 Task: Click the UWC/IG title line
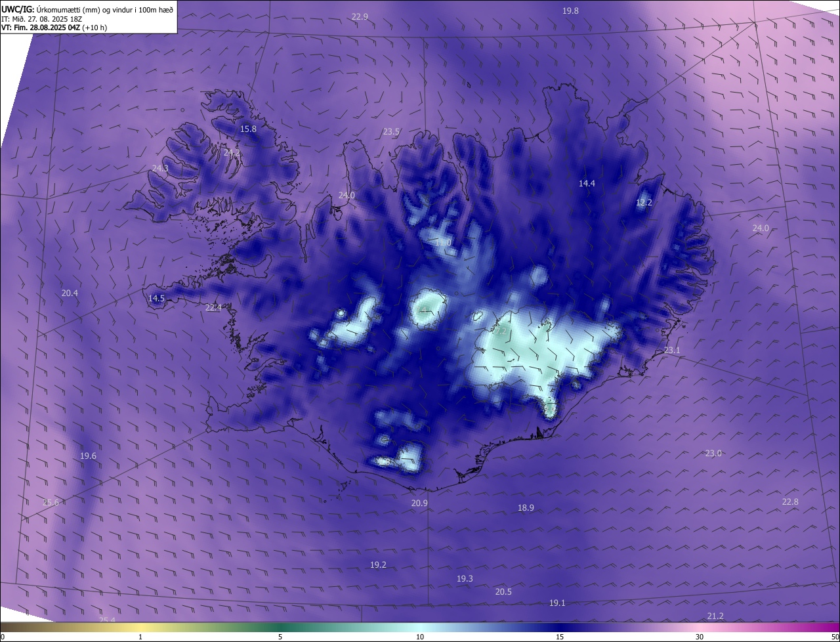coord(87,9)
